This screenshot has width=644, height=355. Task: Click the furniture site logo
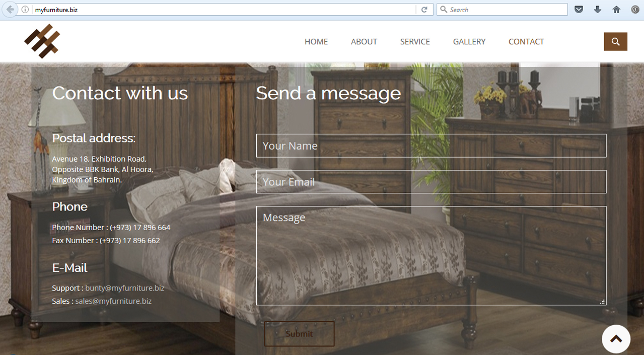[42, 41]
